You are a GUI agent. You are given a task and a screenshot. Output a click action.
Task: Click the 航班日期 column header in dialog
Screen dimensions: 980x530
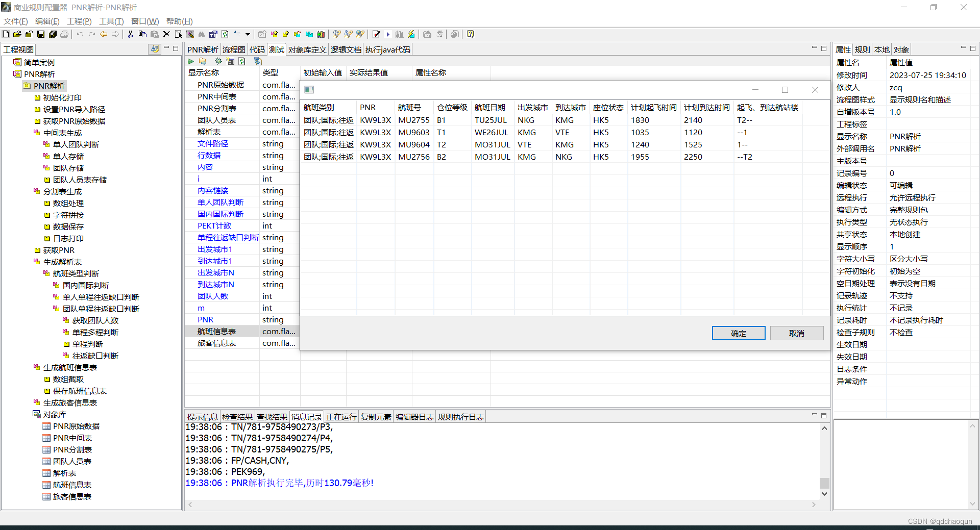coord(490,108)
